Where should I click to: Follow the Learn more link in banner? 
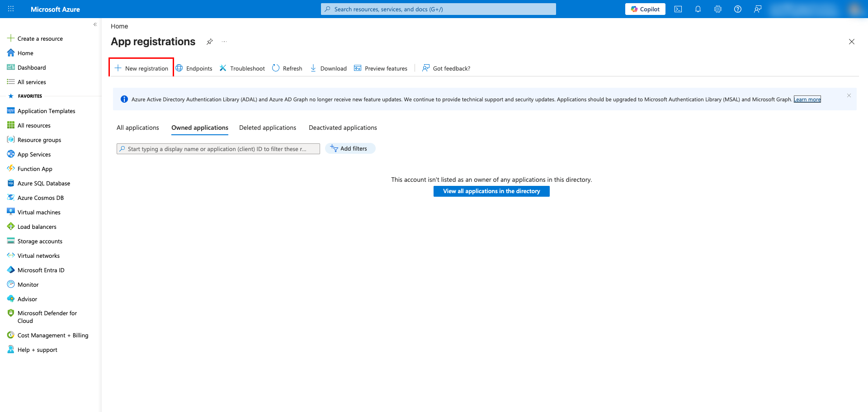(x=807, y=99)
